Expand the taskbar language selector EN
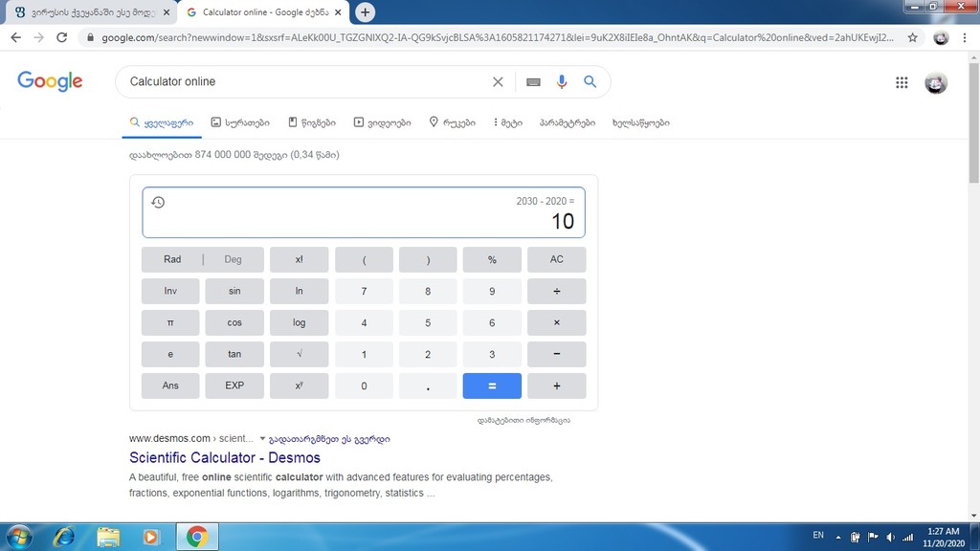 [818, 536]
